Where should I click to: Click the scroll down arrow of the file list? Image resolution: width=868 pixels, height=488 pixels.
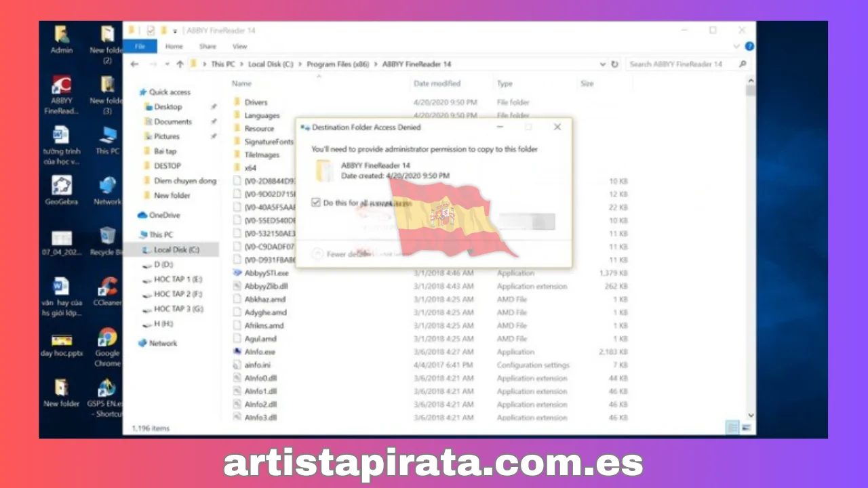coord(750,415)
